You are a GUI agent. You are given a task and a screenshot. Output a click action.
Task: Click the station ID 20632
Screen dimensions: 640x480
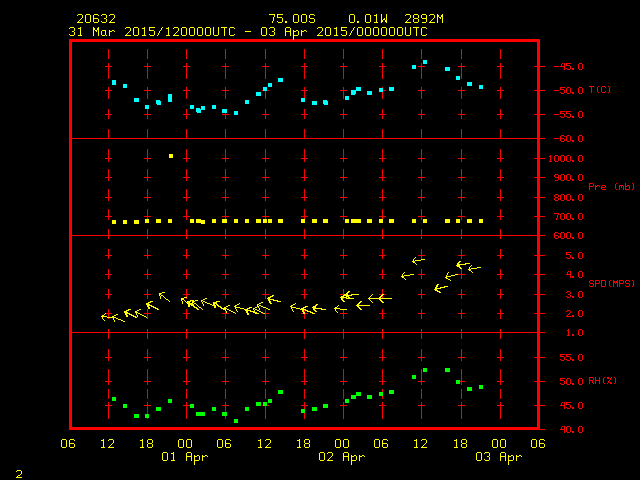click(x=96, y=19)
